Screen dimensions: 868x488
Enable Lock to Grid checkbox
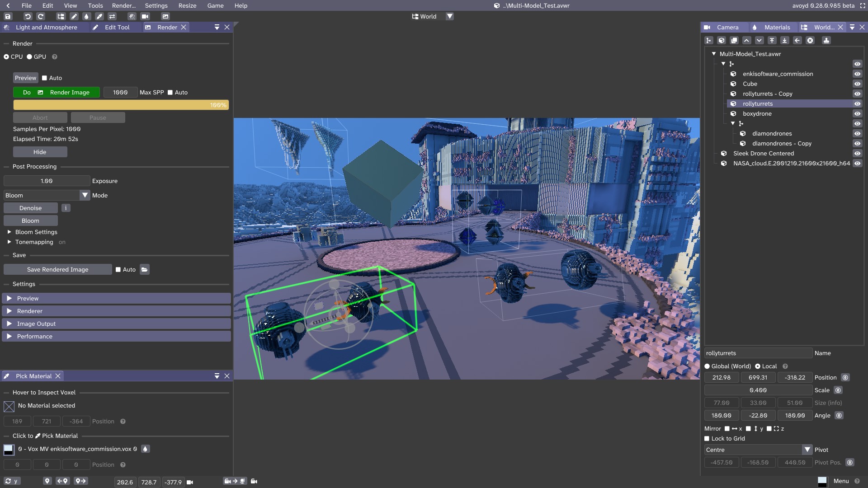click(707, 439)
